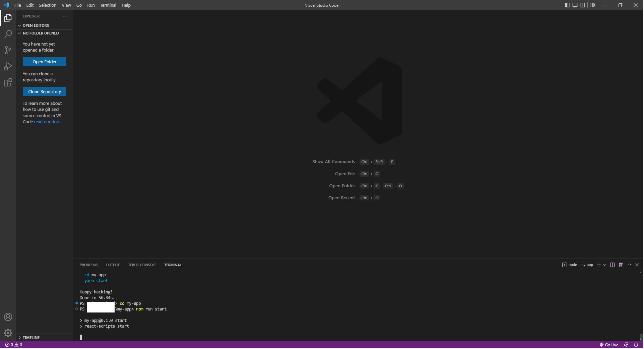
Task: Open the Go menu
Action: click(79, 5)
